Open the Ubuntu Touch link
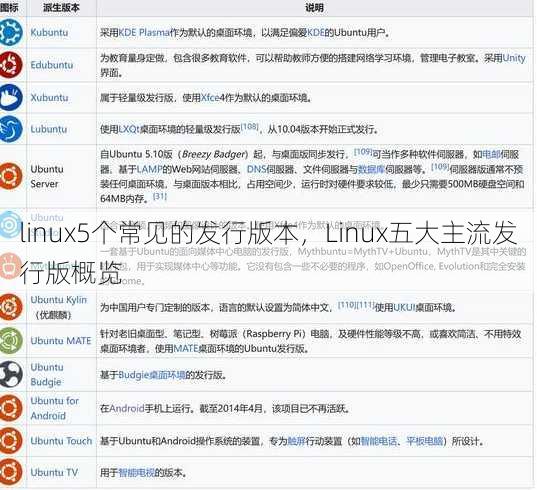Viewport: 537px width, 490px height. click(x=61, y=441)
